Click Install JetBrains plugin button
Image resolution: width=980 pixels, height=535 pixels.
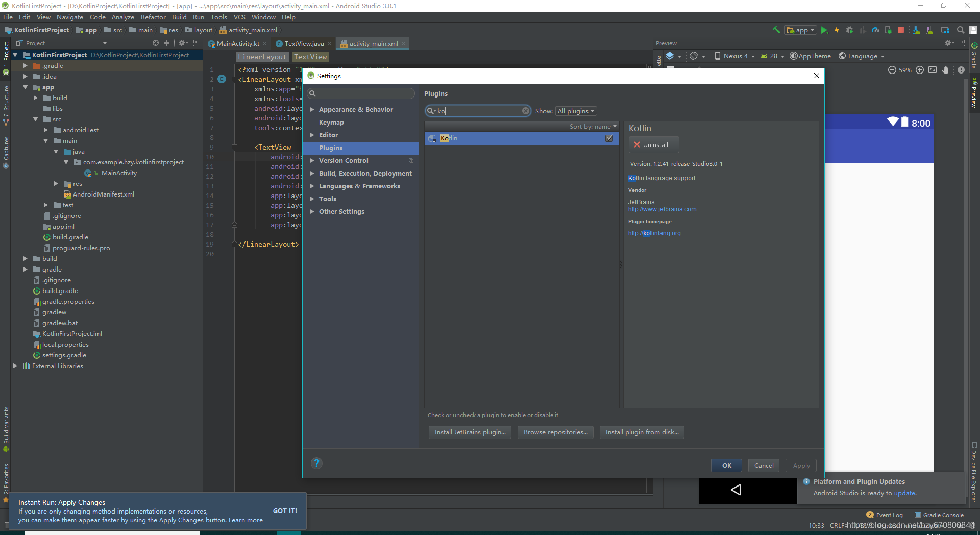[x=470, y=432]
